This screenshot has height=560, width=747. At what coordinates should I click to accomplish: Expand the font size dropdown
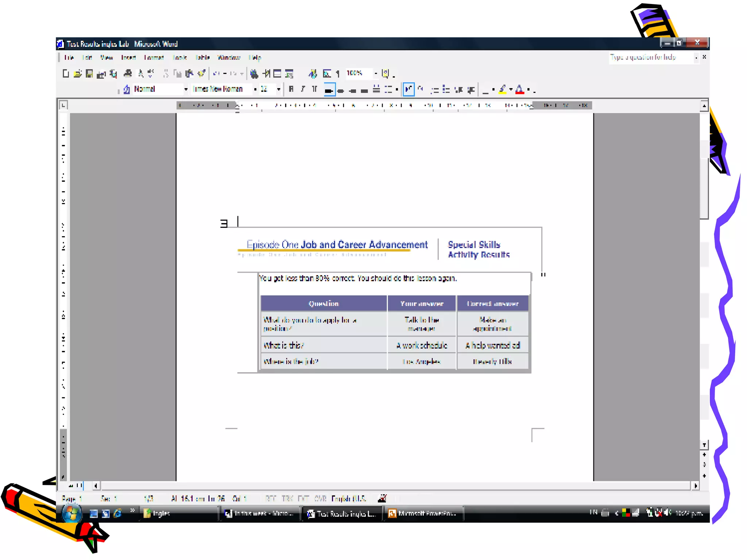tap(279, 89)
